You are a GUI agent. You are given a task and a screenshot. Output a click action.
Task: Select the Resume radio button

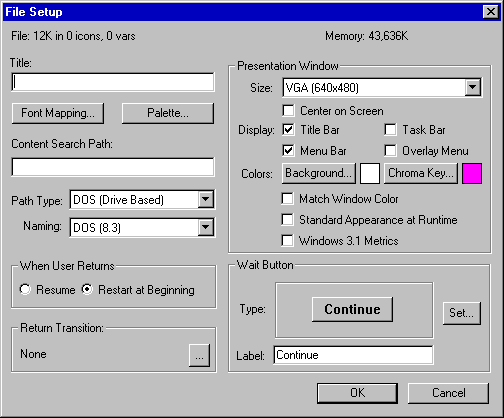click(x=25, y=289)
